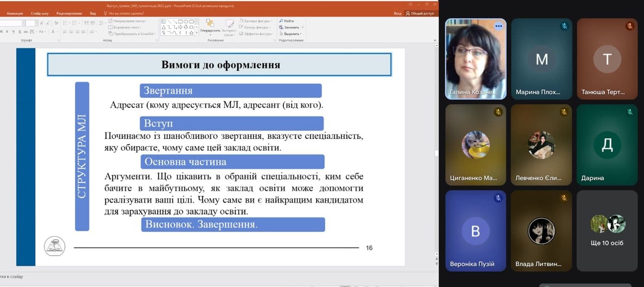Toggle strikethrough abc formatting
The height and width of the screenshot is (287, 644).
[26, 32]
